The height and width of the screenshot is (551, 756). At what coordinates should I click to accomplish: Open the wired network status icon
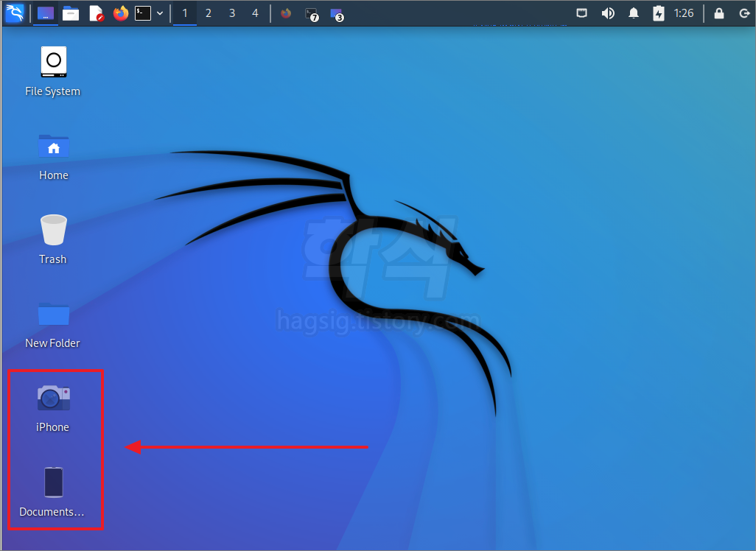pos(582,13)
